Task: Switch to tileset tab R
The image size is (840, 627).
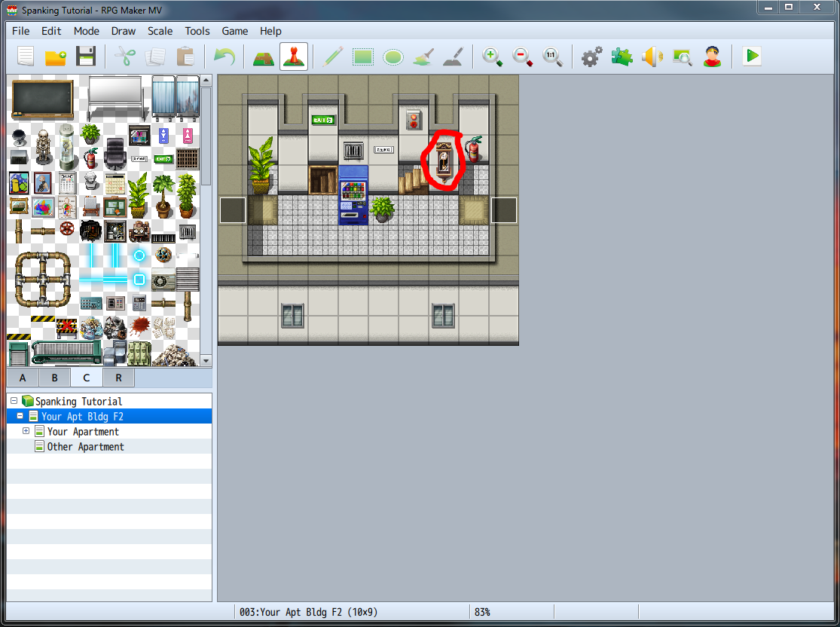Action: (118, 378)
